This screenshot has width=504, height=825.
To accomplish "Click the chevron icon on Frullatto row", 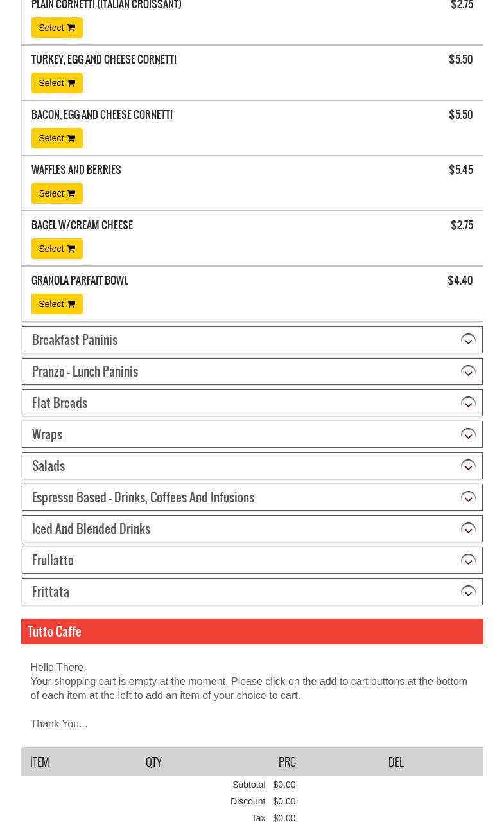I will (468, 560).
